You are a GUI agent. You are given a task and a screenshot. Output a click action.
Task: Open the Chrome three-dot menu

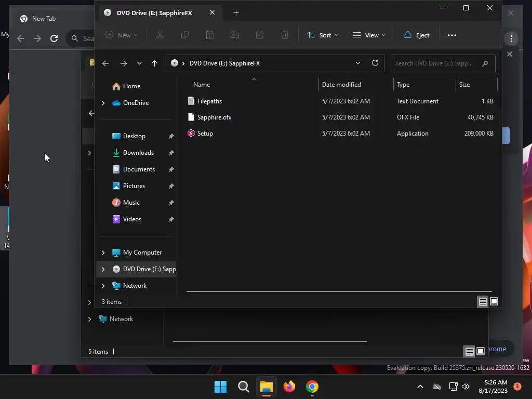[x=511, y=38]
